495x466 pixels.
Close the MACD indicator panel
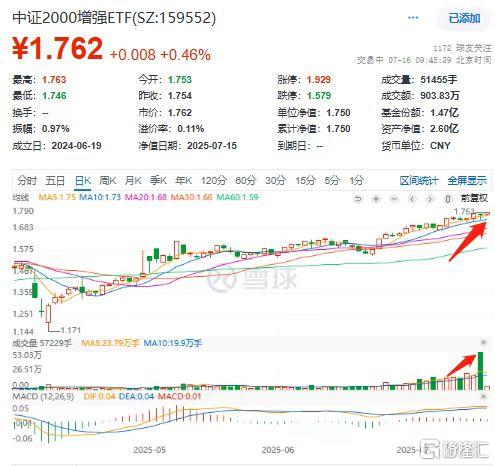[483, 396]
